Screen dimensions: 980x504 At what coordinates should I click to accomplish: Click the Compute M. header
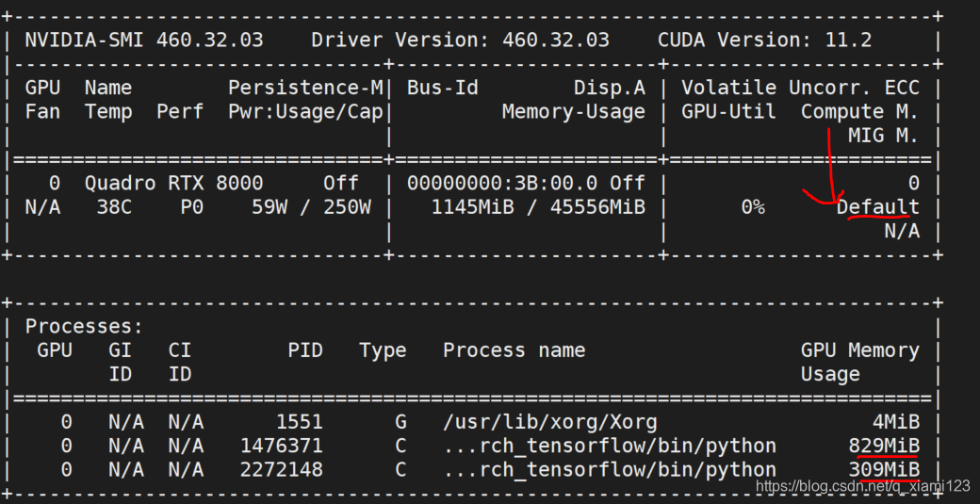(x=860, y=112)
